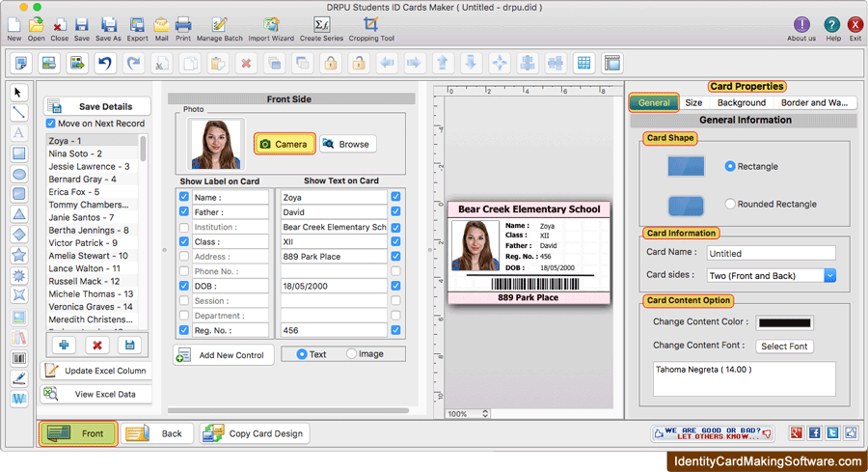Switch to the Size tab

(693, 103)
